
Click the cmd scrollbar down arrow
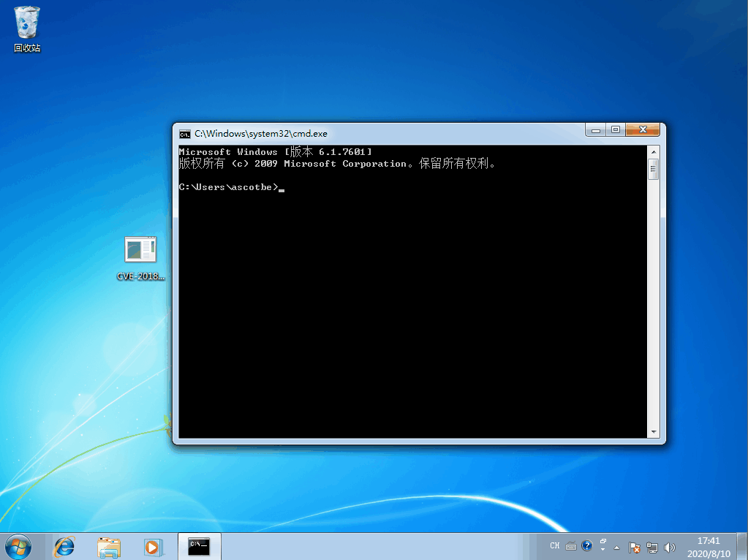pos(654,432)
